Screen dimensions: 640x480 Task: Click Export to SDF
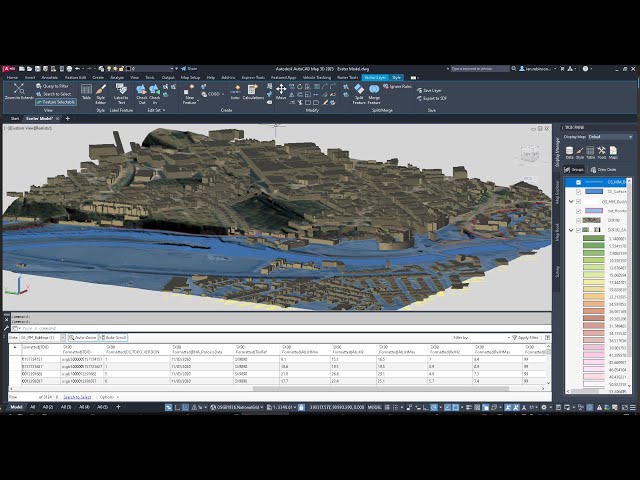(431, 98)
